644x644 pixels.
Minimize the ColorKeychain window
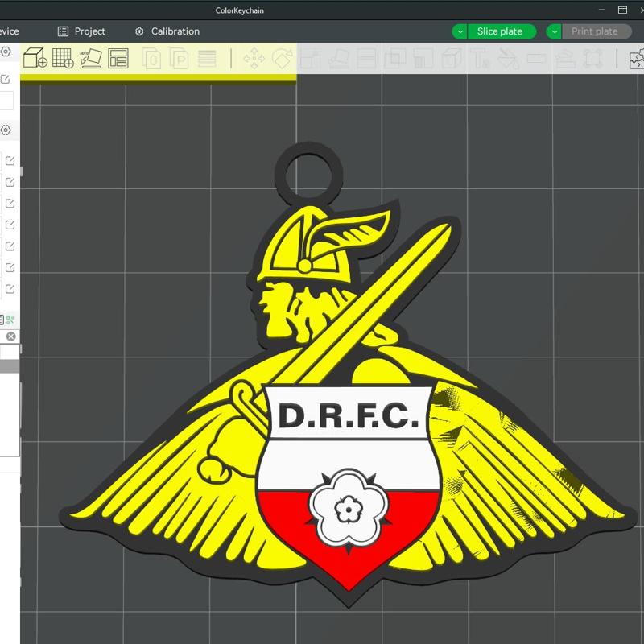tap(602, 10)
